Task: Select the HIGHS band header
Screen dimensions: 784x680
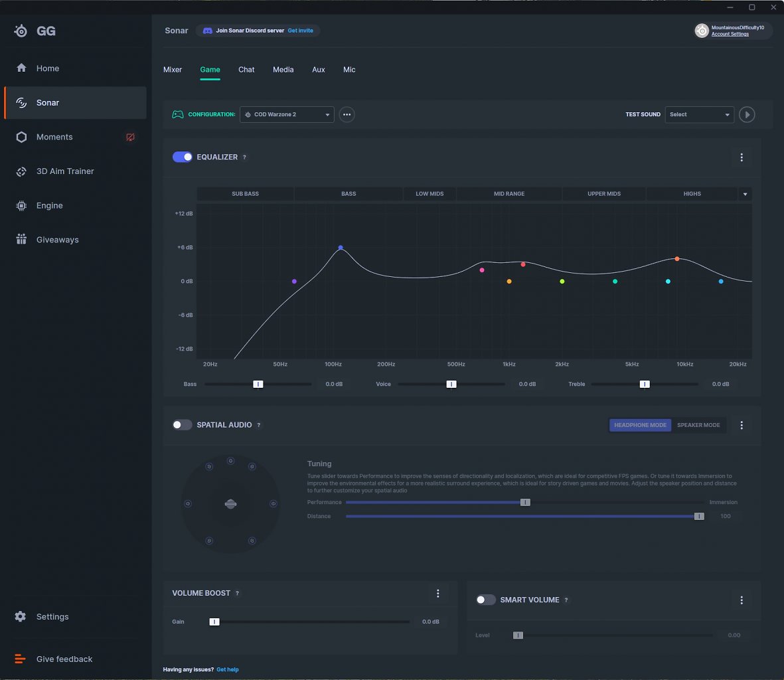Action: coord(692,194)
